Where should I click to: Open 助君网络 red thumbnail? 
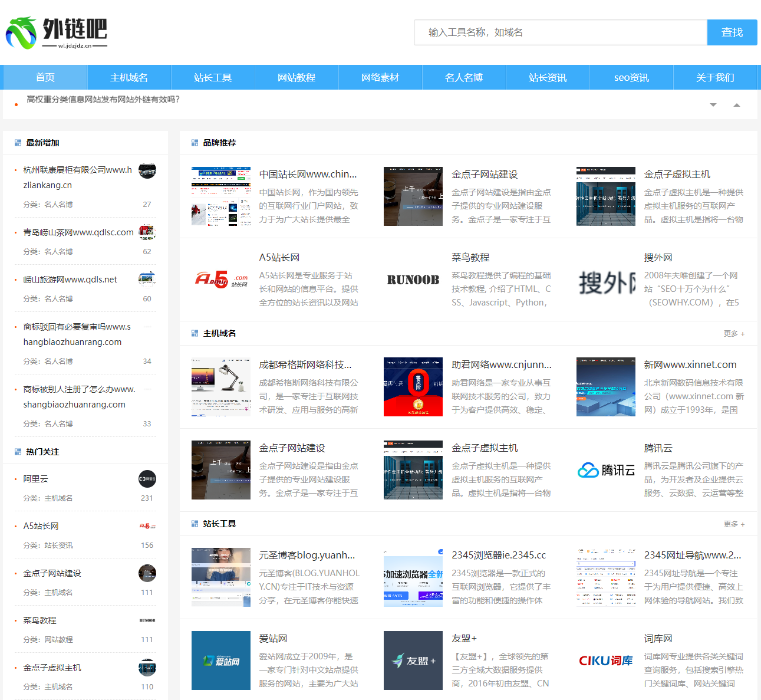click(413, 387)
